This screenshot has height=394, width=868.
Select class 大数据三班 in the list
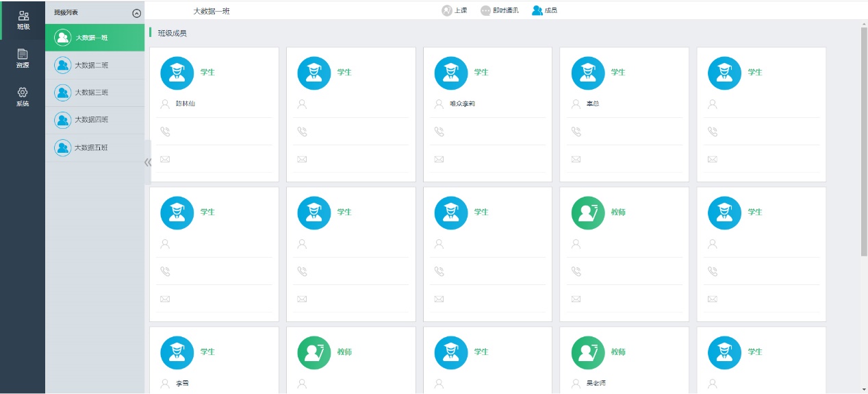coord(95,93)
